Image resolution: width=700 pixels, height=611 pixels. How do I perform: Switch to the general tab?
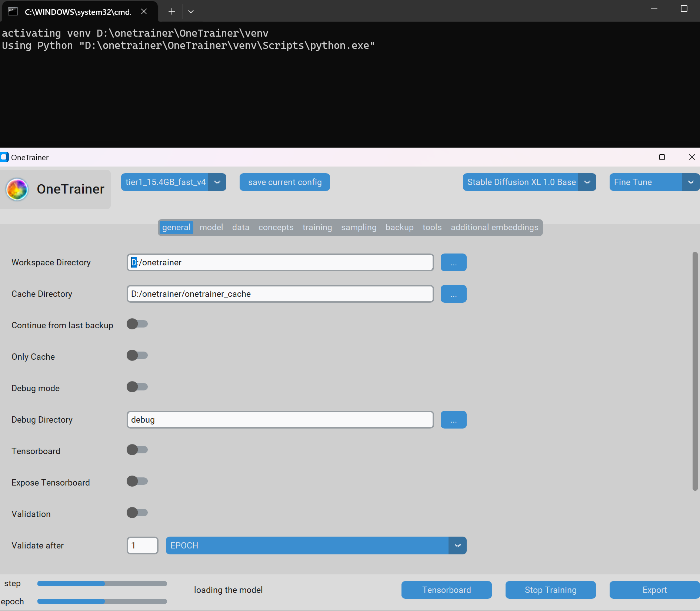[x=176, y=227]
